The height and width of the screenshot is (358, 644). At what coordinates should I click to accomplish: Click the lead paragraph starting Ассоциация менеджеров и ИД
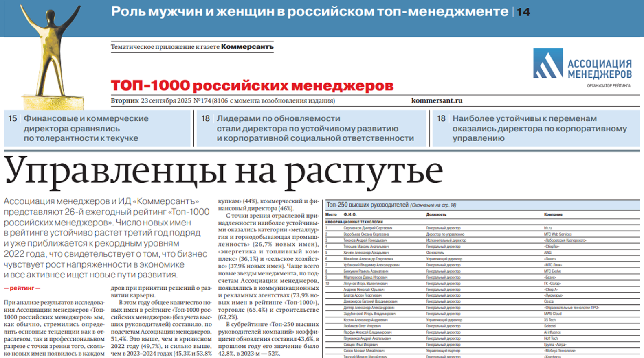[x=106, y=238]
